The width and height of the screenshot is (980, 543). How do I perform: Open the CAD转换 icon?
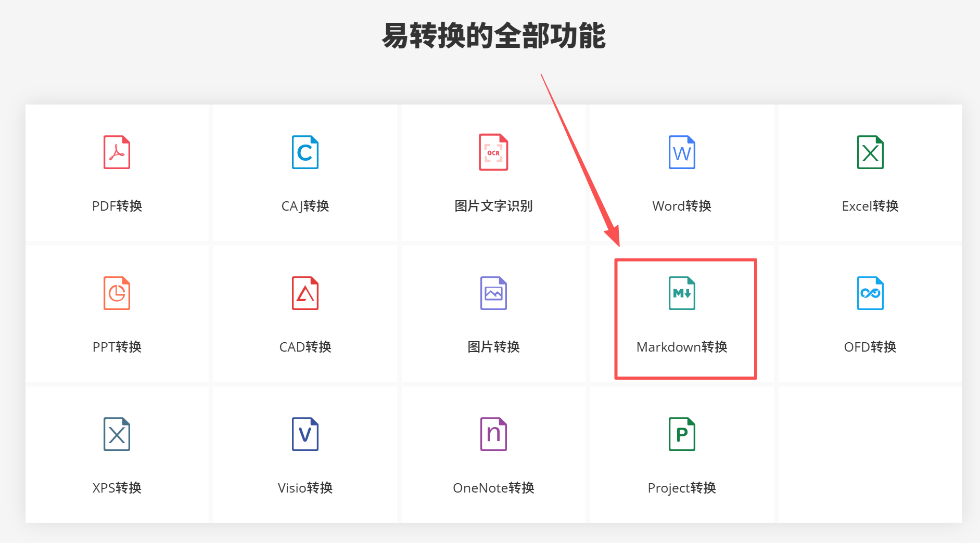tap(305, 293)
